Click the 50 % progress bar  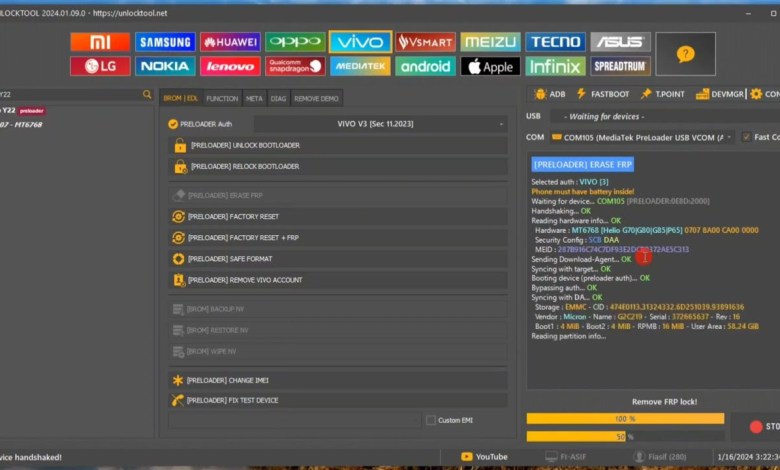tap(625, 437)
